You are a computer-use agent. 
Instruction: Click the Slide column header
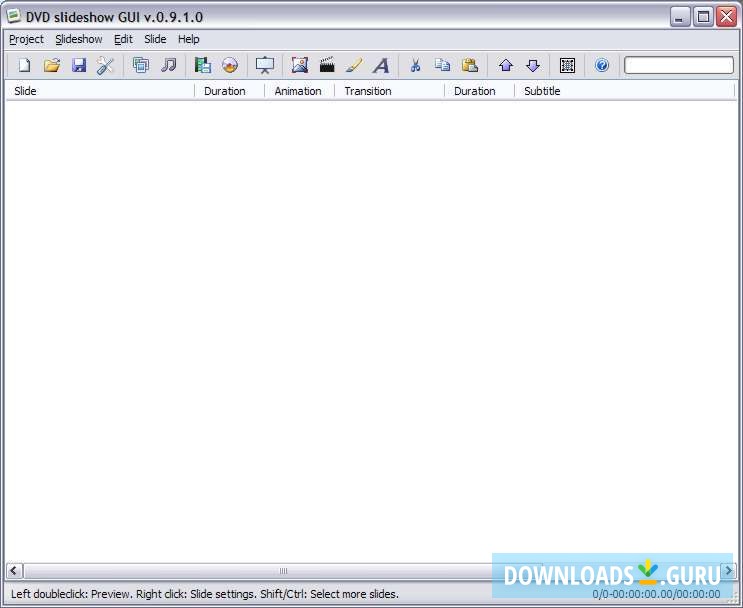pyautogui.click(x=100, y=91)
